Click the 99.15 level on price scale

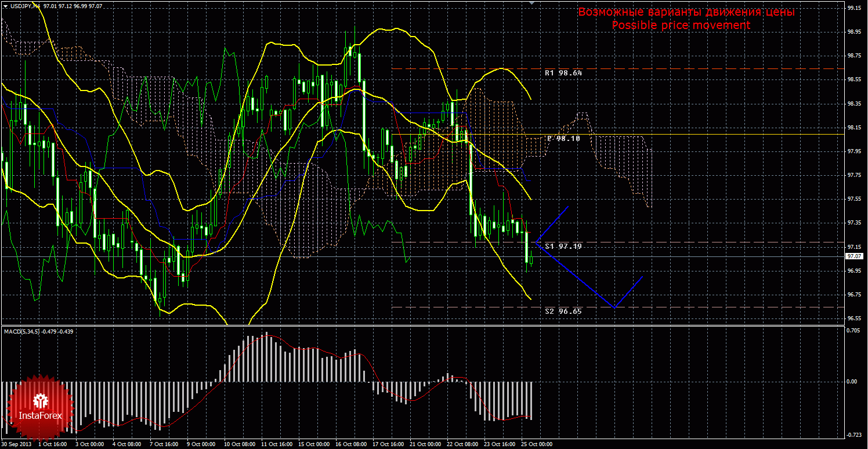pos(853,8)
